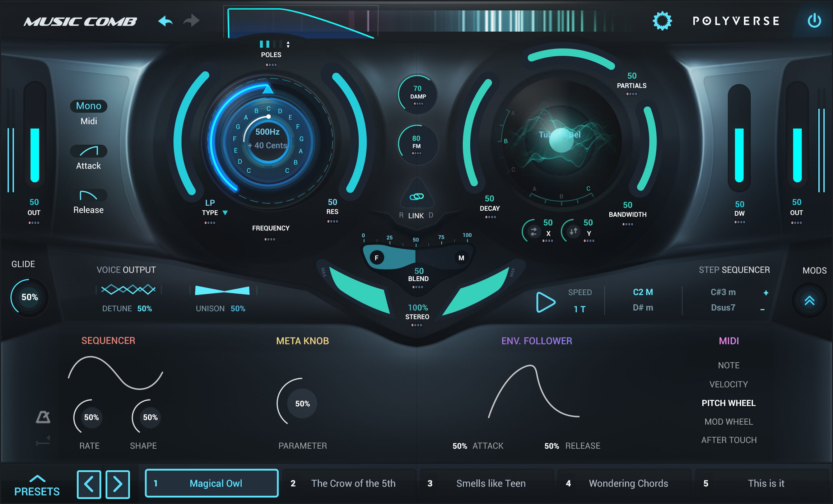Click the envelope follower curve graphic
The image size is (833, 504).
pos(534,391)
